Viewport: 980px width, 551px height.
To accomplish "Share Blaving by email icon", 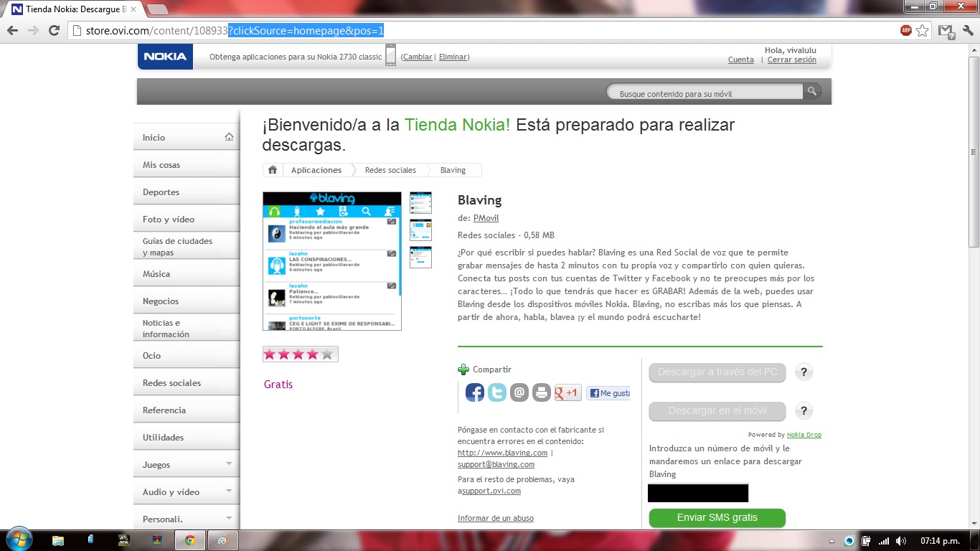I will click(519, 392).
